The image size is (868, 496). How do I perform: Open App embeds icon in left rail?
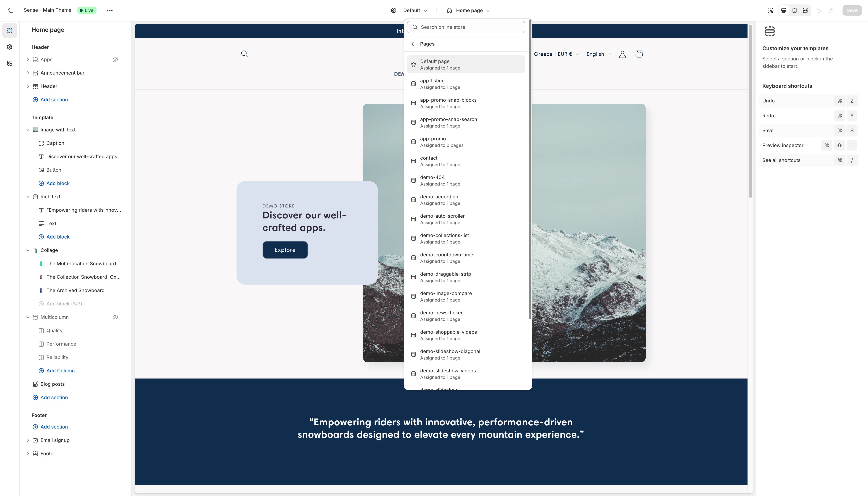point(9,63)
